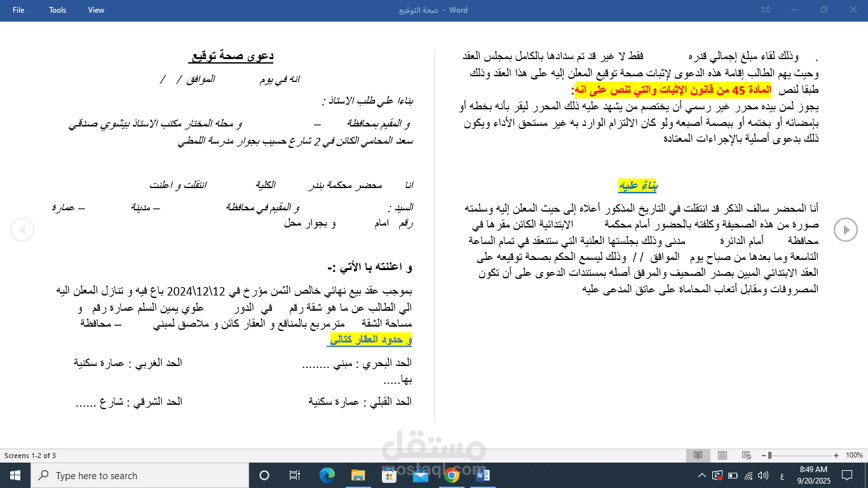Switch to Print Layout view
This screenshot has height=488, width=868.
(722, 456)
